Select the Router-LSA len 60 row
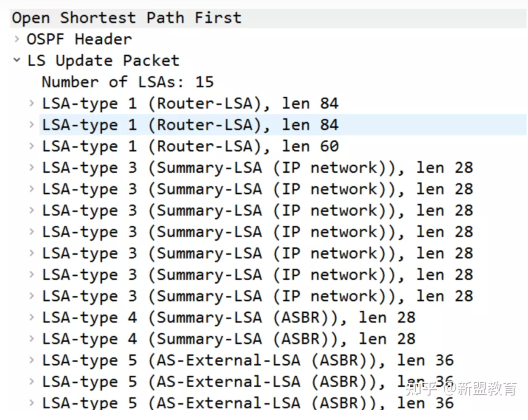 (190, 146)
